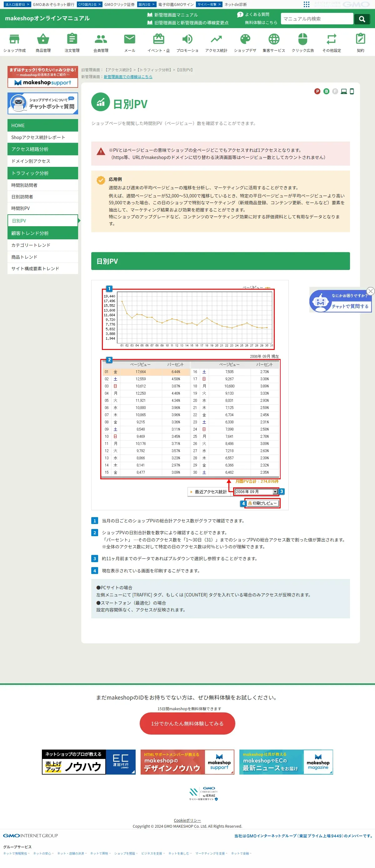Open the ショップ作成 shop icon in the nav bar
This screenshot has height=868, width=375.
click(14, 39)
